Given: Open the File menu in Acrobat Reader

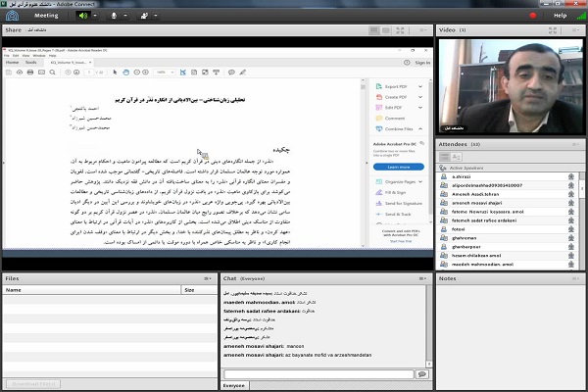Looking at the screenshot, I should [7, 56].
